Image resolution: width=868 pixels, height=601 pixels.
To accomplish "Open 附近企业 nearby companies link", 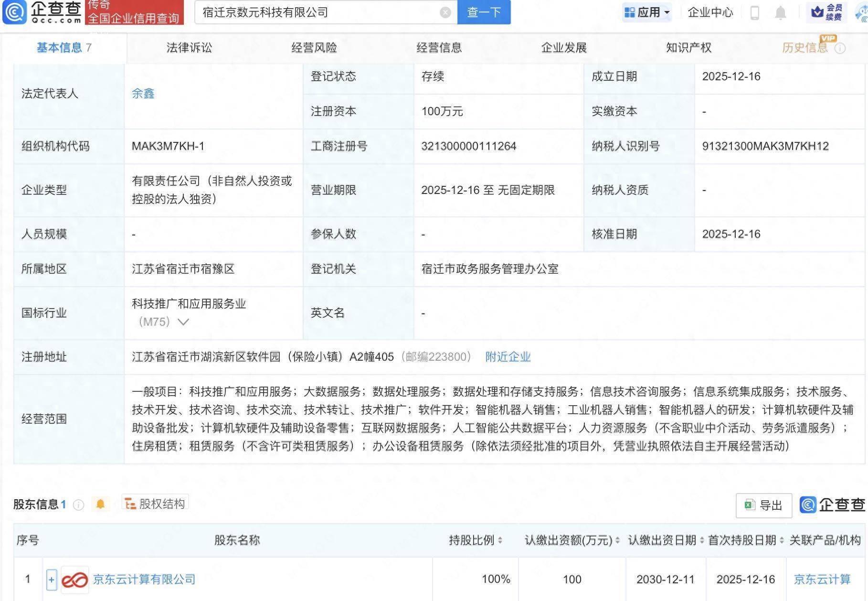I will pyautogui.click(x=508, y=357).
